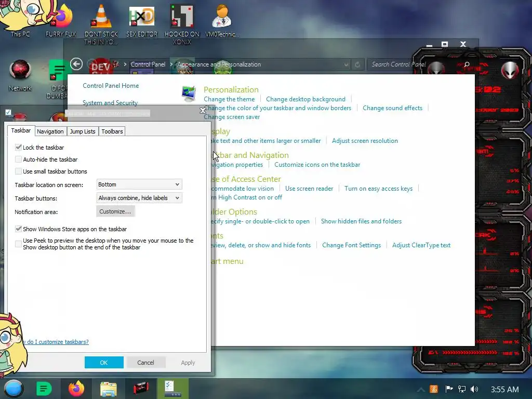Enable Use small taskbar buttons
This screenshot has height=399, width=532.
[18, 171]
